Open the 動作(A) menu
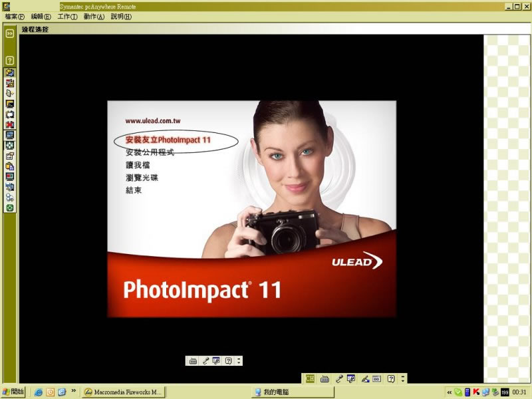The height and width of the screenshot is (399, 532). [94, 17]
